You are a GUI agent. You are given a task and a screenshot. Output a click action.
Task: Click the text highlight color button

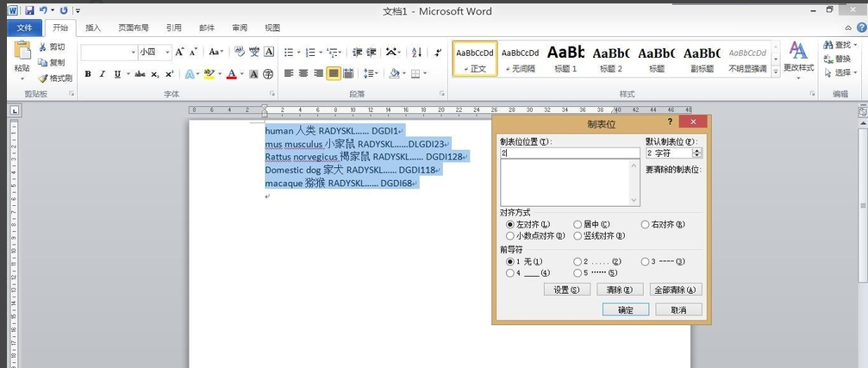point(209,74)
